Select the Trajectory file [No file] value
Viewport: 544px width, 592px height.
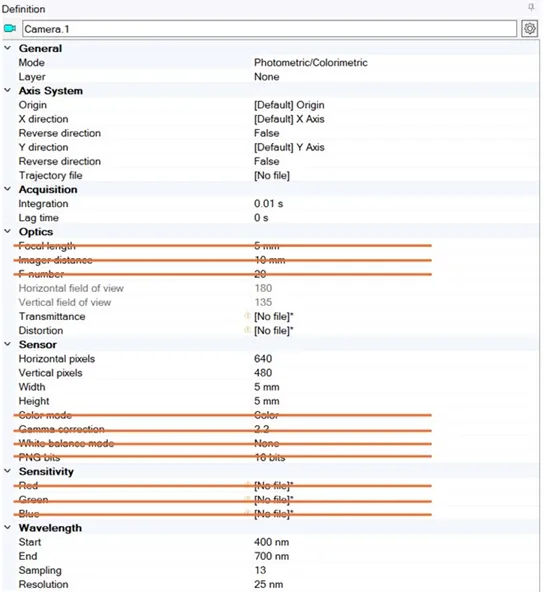(x=272, y=176)
